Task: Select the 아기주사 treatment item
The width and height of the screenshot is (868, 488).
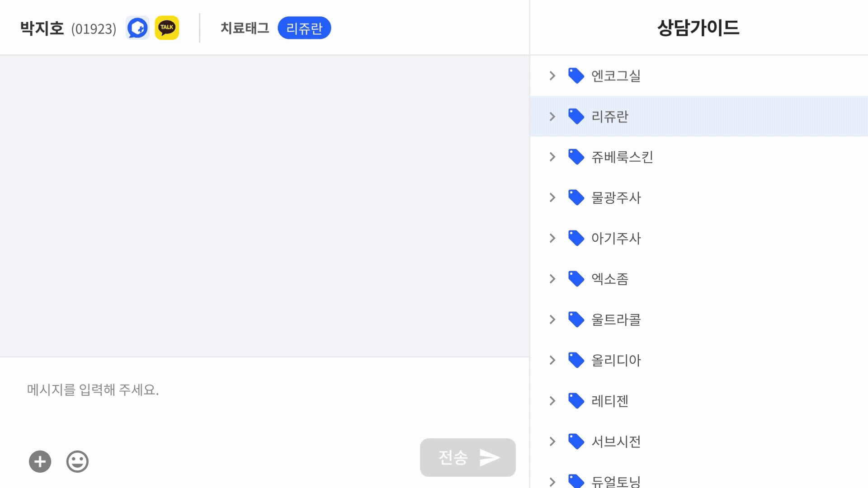Action: pos(616,238)
